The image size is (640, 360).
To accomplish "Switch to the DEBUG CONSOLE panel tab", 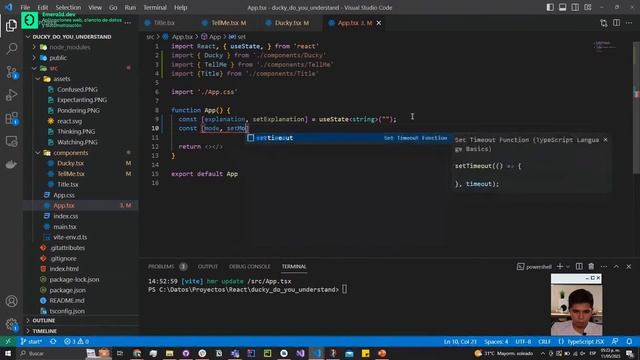I will click(x=249, y=267).
